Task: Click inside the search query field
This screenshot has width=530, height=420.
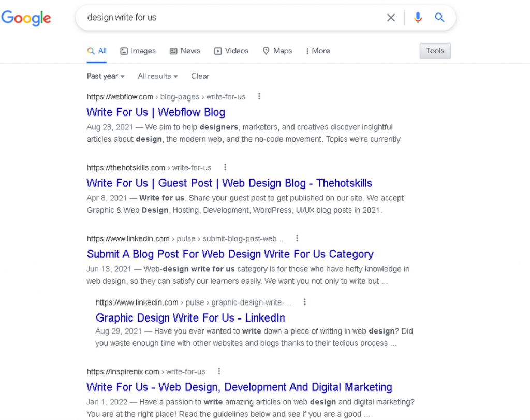Action: pyautogui.click(x=233, y=18)
